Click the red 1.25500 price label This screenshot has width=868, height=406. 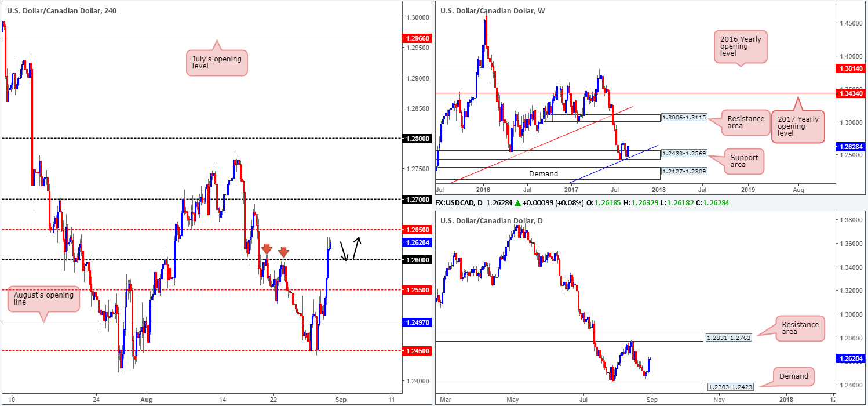417,290
